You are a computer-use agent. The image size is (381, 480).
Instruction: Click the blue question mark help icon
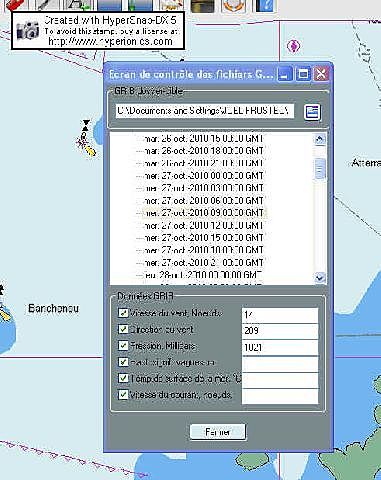265,6
